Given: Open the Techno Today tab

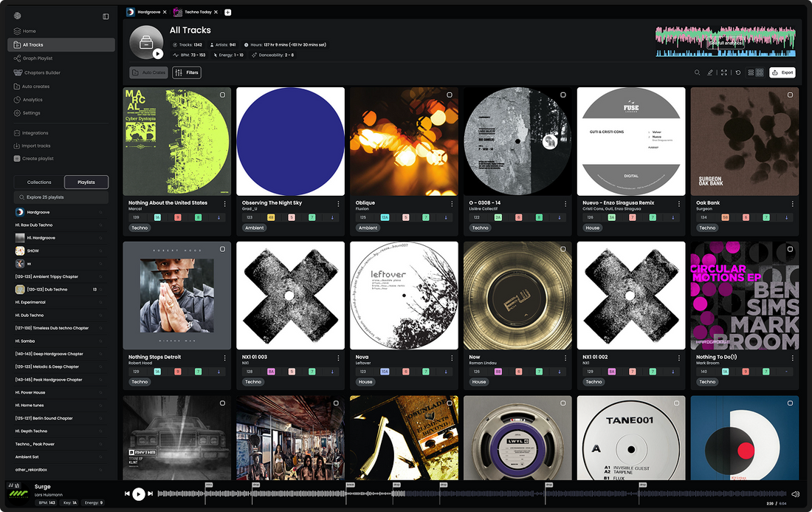Looking at the screenshot, I should (193, 12).
